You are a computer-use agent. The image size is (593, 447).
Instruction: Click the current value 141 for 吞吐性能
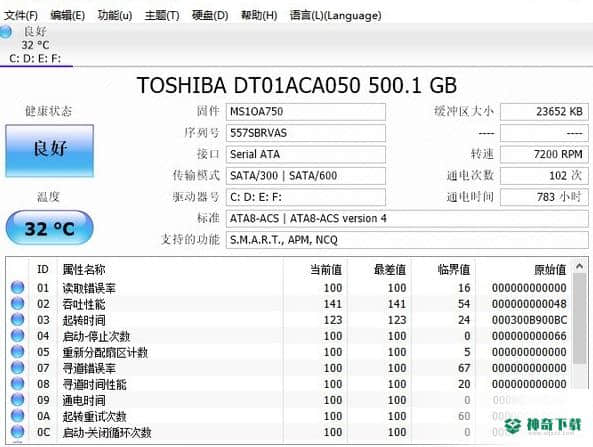(x=333, y=304)
